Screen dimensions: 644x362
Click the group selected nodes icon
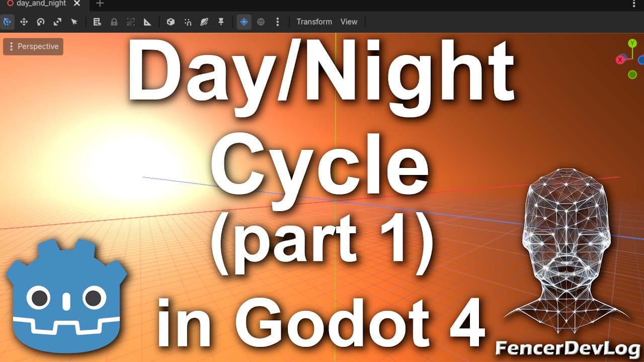[x=131, y=22]
